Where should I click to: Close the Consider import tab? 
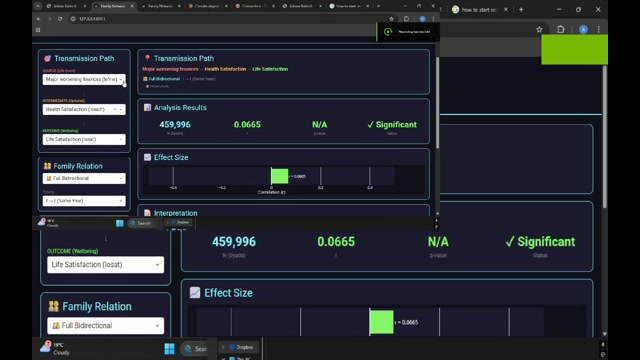(x=226, y=6)
